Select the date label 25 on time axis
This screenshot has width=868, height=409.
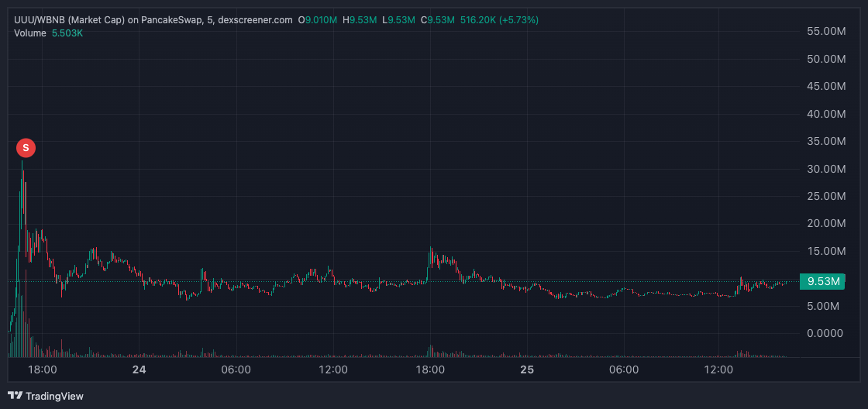click(527, 370)
